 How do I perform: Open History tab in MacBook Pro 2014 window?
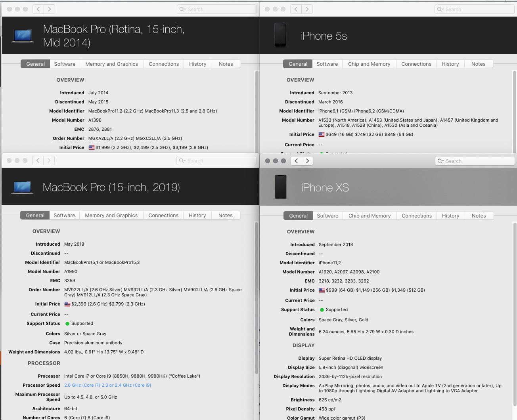coord(198,64)
